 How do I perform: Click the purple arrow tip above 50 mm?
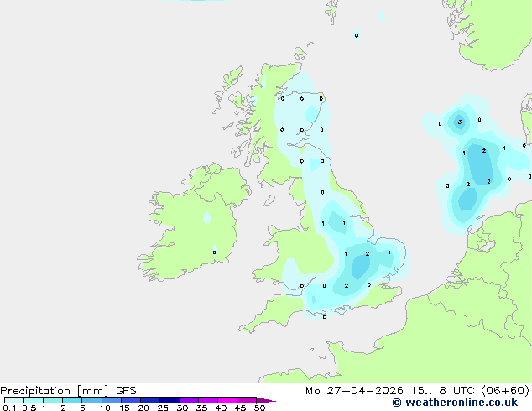(x=266, y=400)
